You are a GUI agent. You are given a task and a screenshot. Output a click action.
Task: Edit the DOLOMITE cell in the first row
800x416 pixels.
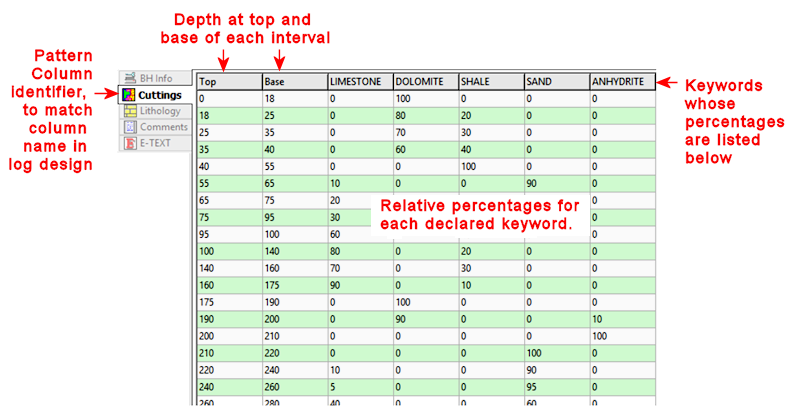pos(424,99)
